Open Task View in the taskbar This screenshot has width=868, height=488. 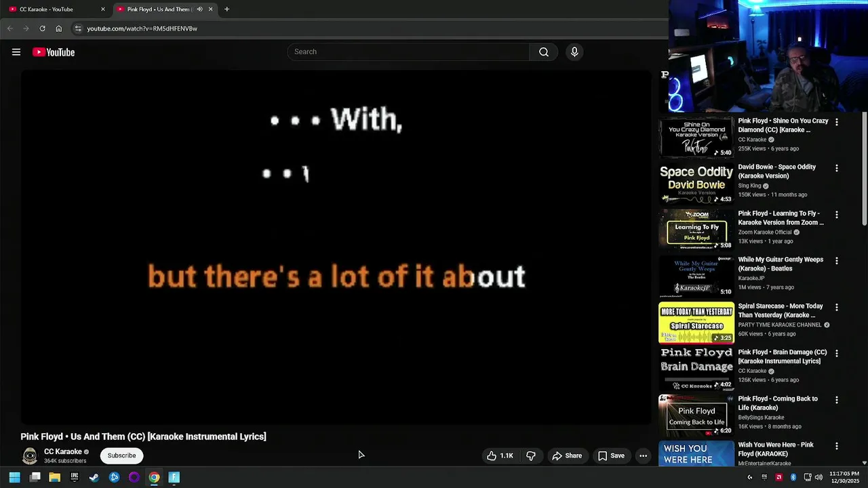coord(35,477)
